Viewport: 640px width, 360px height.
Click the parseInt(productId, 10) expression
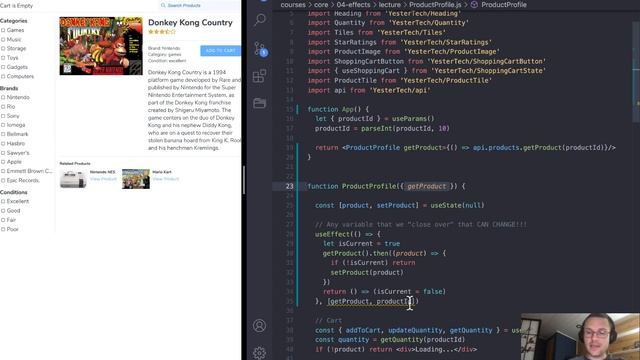tap(405, 129)
